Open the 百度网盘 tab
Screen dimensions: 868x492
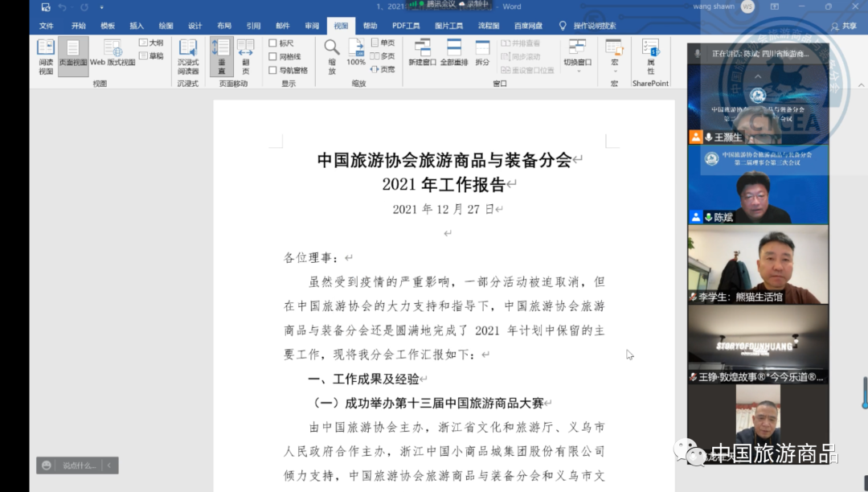coord(528,26)
